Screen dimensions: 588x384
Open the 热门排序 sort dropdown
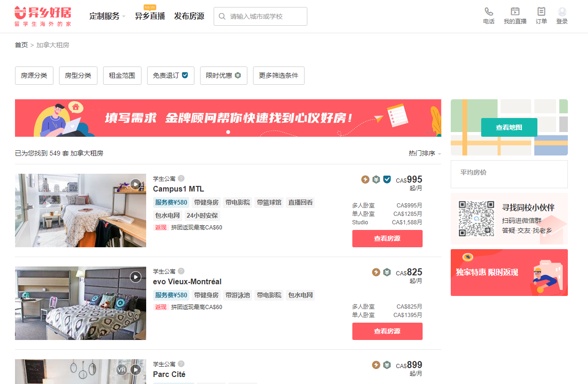coord(424,153)
